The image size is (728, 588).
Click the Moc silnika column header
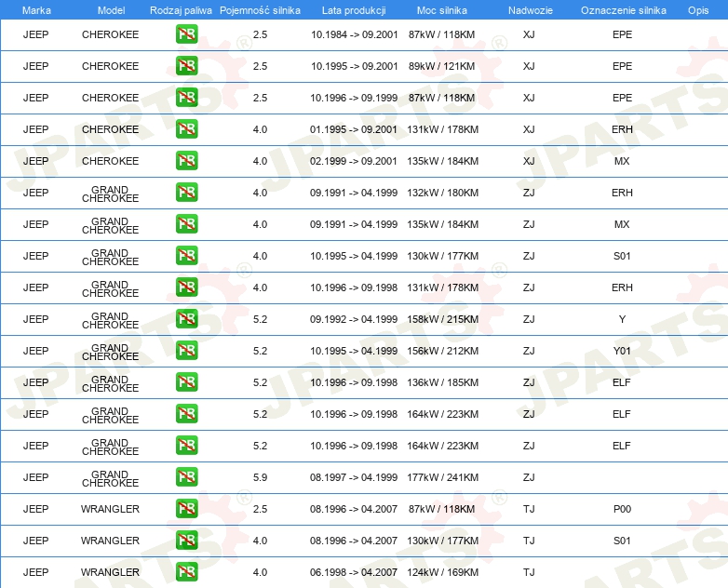(441, 10)
